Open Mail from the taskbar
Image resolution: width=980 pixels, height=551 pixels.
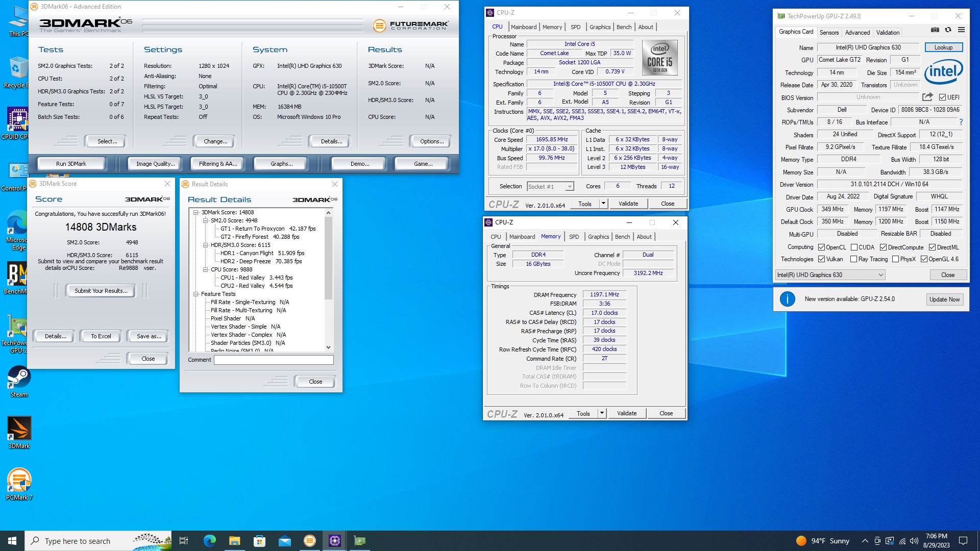(x=284, y=541)
